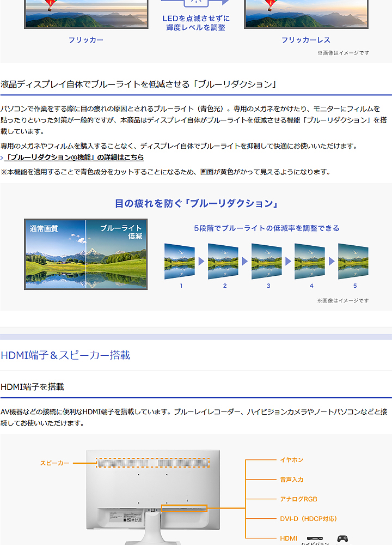Click the heading 液晶ディスプレイ自体でブルーライトを低減させる「ブルーリダクション」
392x545 pixels.
(x=138, y=84)
